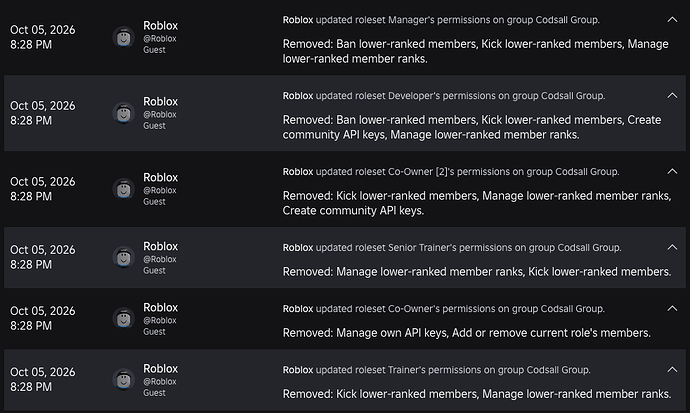Select text 'updated roleset Senior Trainer's permissions'
Image resolution: width=690 pixels, height=413 pixels.
[x=414, y=248]
